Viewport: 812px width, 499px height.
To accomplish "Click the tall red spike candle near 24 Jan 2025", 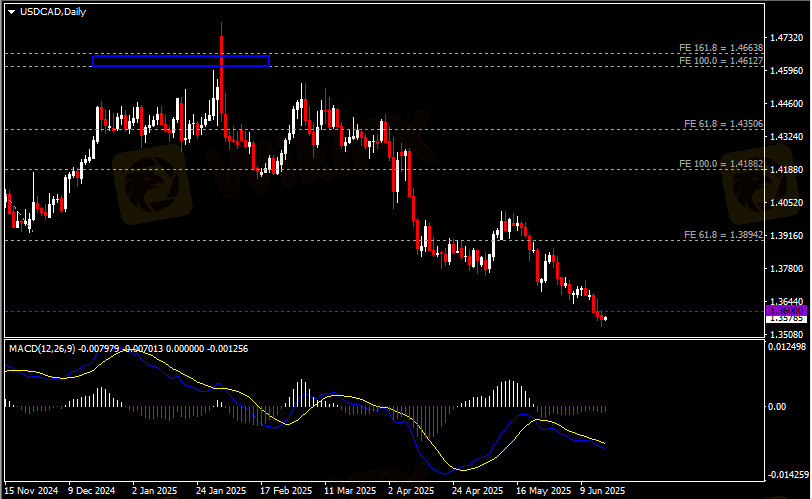I will [222, 70].
